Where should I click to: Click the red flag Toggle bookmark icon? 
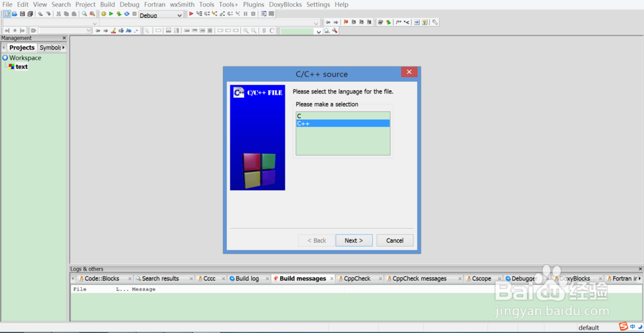346,22
